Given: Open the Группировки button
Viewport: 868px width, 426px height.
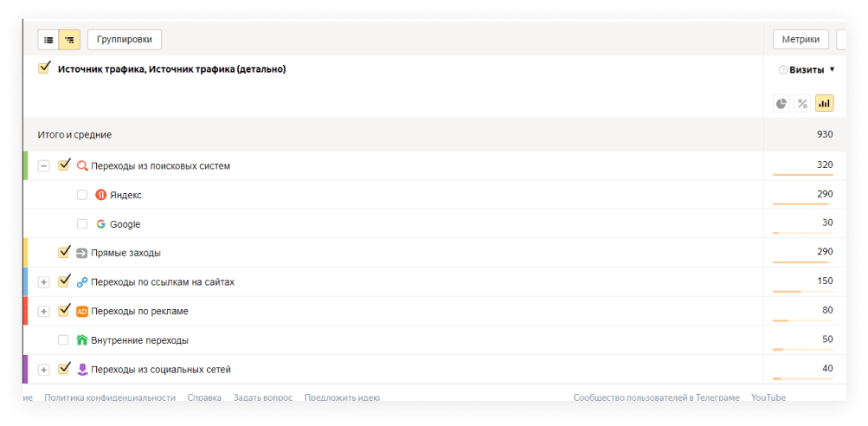Looking at the screenshot, I should click(125, 40).
